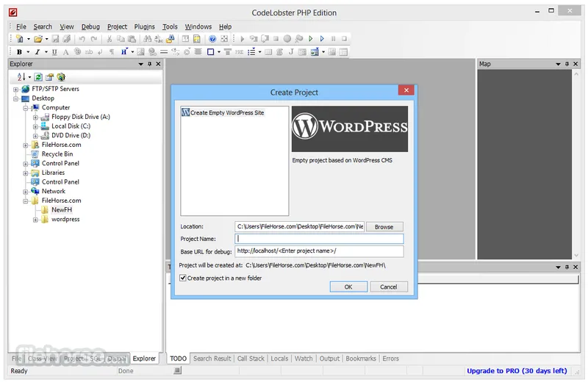Toggle the Map panel pin

(x=567, y=64)
